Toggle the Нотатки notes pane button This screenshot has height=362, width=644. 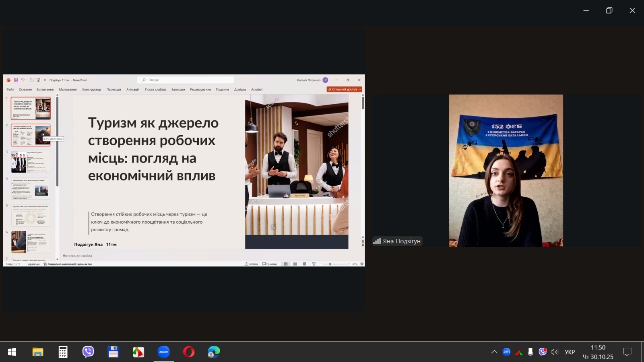[251, 264]
